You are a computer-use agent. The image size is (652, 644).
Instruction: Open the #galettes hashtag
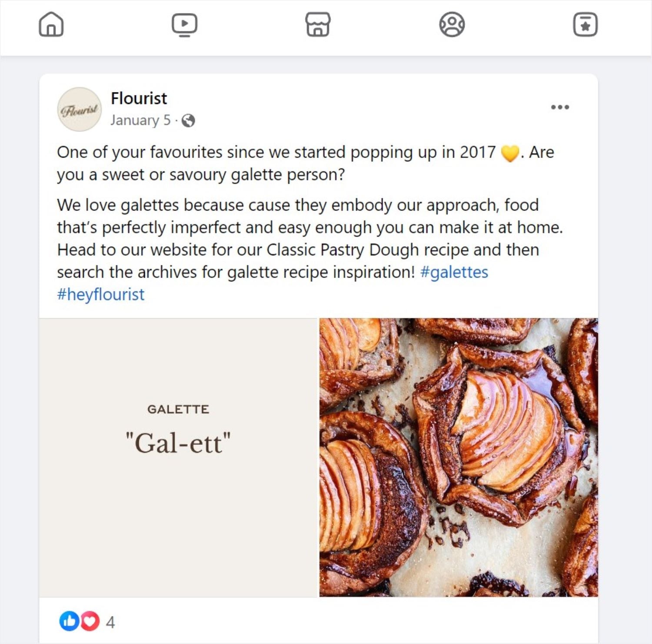(x=454, y=272)
